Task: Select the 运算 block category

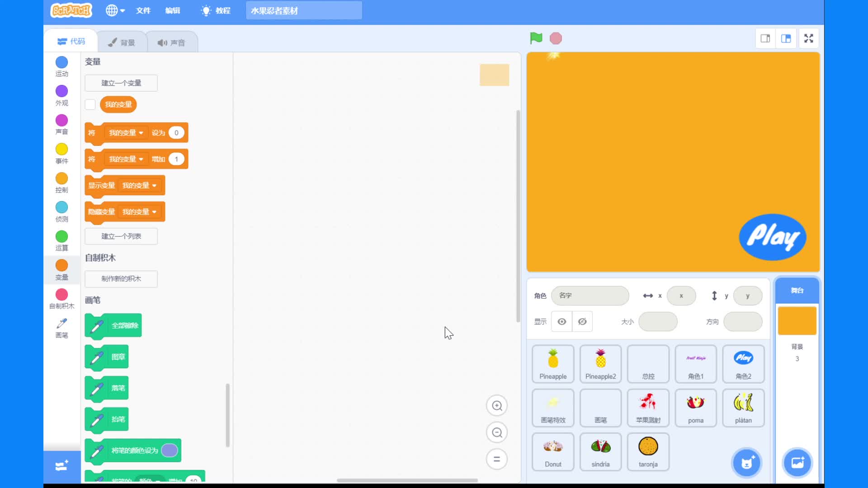Action: [x=62, y=241]
